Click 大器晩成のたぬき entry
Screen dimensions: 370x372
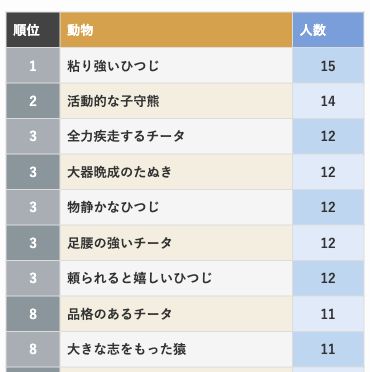[x=120, y=172]
